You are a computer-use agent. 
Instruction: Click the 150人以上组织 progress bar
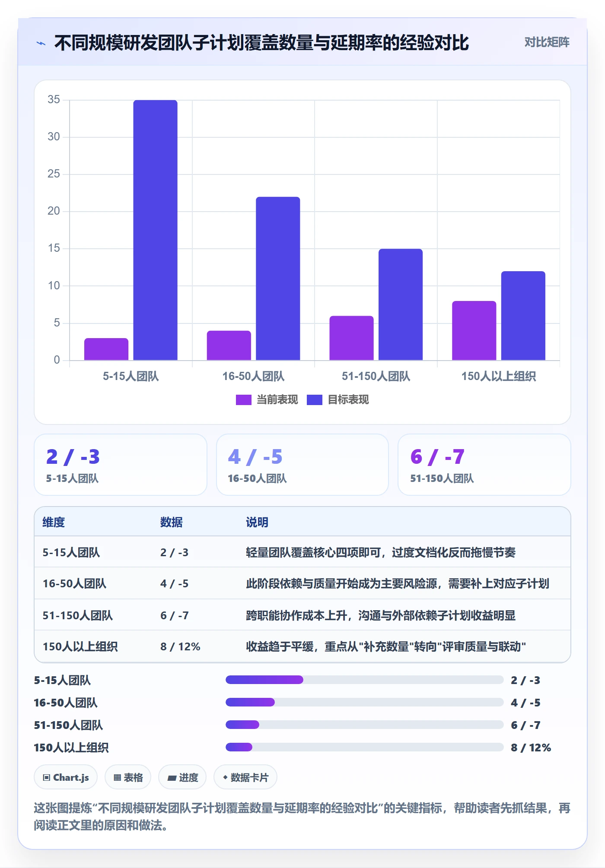(x=365, y=747)
